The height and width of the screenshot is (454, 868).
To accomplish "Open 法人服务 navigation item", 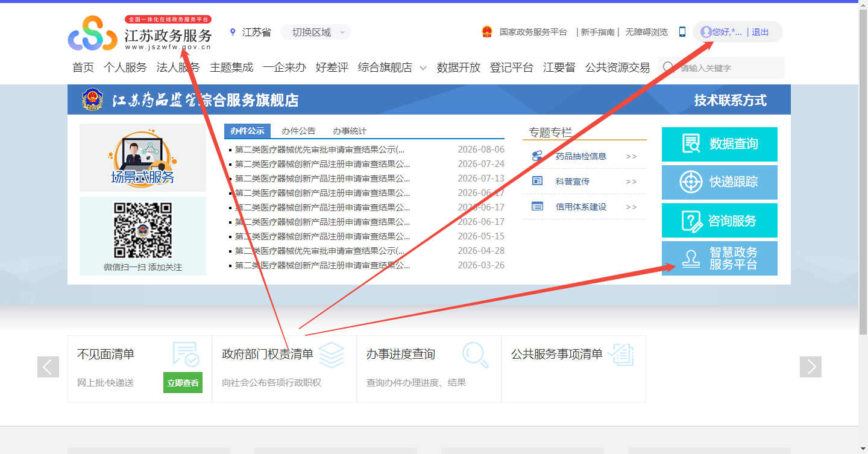I will tap(178, 68).
